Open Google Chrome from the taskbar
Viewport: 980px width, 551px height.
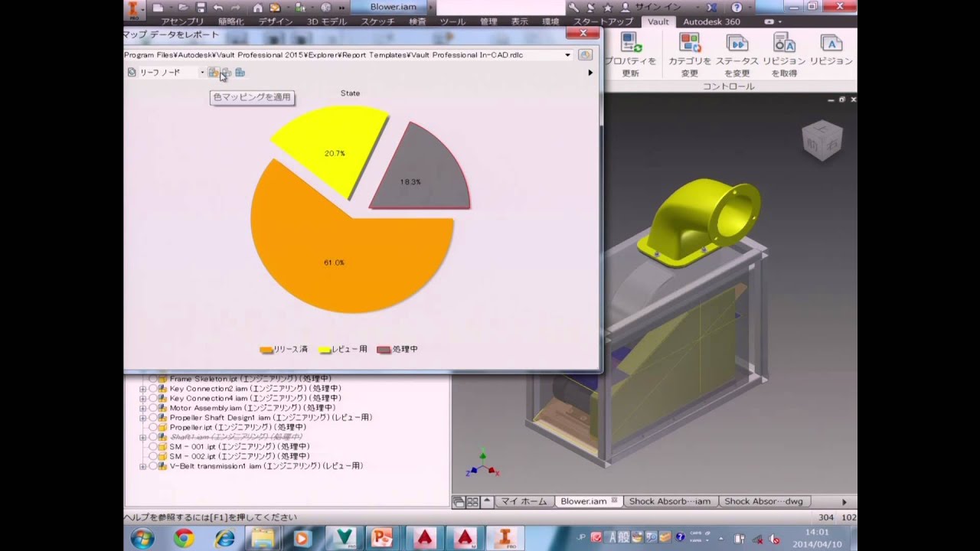[x=183, y=538]
